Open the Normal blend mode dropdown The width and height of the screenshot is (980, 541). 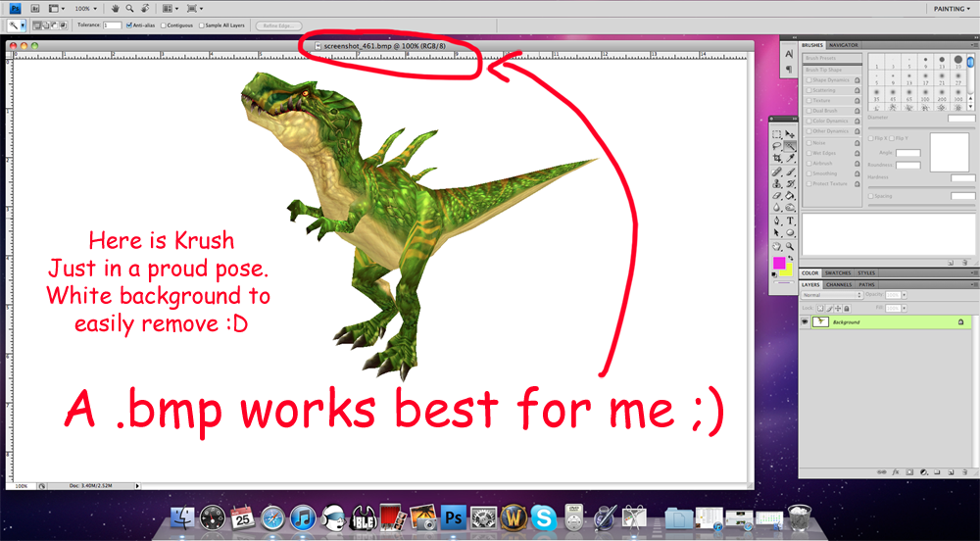[x=831, y=295]
